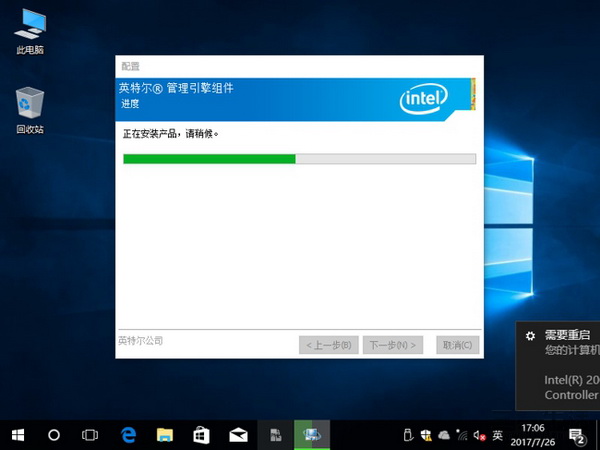Select the Recycle Bin desktop icon
Screen dimensions: 600x450
tap(30, 111)
